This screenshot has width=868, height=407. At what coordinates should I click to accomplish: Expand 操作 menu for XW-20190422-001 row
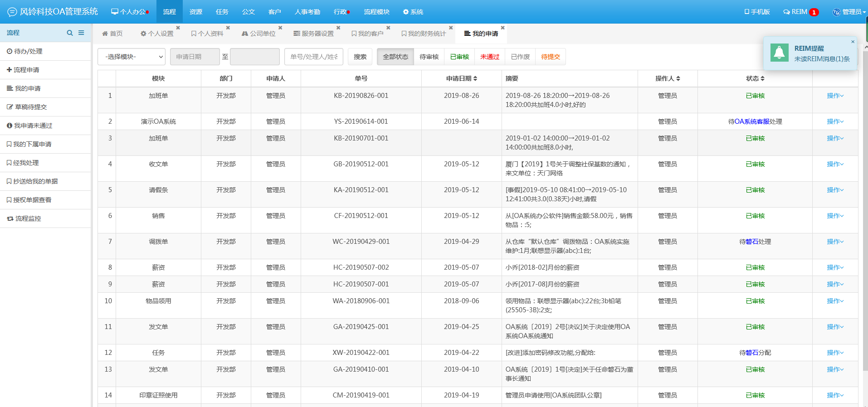pos(835,353)
